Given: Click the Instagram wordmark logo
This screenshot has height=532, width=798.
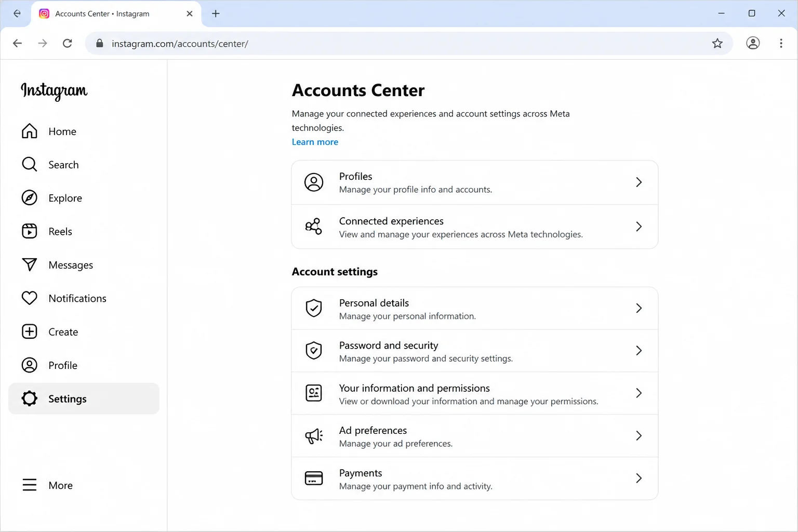Looking at the screenshot, I should pos(54,91).
